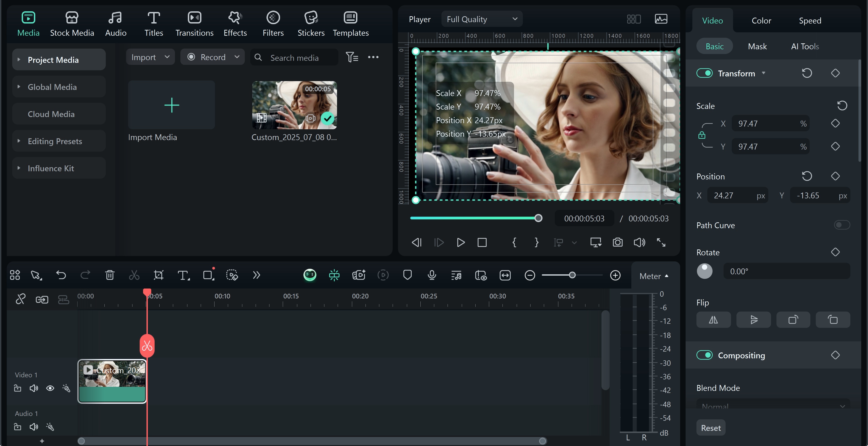
Task: Open the Stock Media tab
Action: pyautogui.click(x=72, y=23)
